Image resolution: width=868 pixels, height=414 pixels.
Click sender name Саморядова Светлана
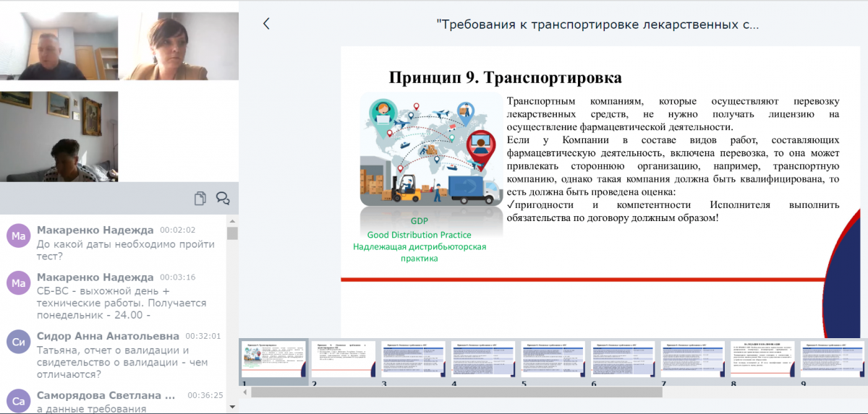pyautogui.click(x=106, y=395)
